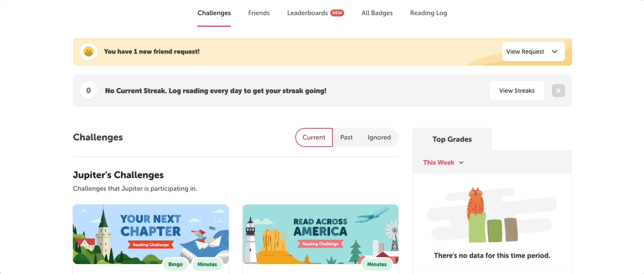Click the View Streaks button
644x274 pixels.
point(517,91)
